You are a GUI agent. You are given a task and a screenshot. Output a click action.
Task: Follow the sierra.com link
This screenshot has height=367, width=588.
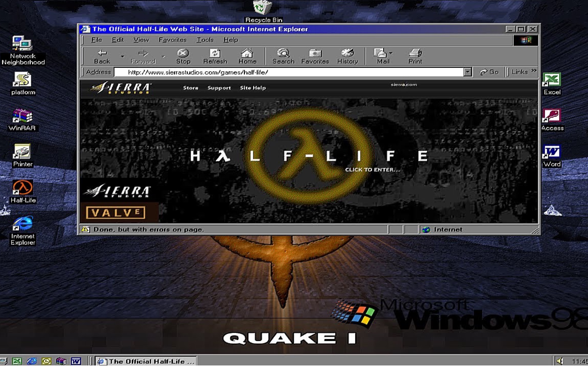[x=404, y=85]
